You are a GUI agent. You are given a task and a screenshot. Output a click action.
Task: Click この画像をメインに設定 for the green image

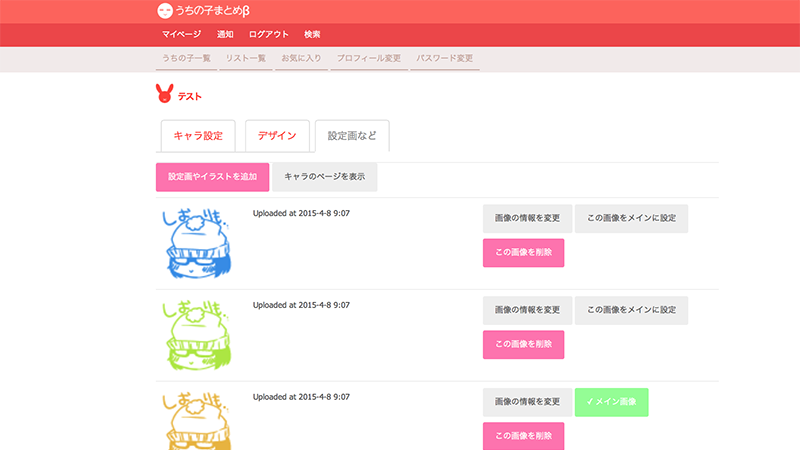coord(631,310)
